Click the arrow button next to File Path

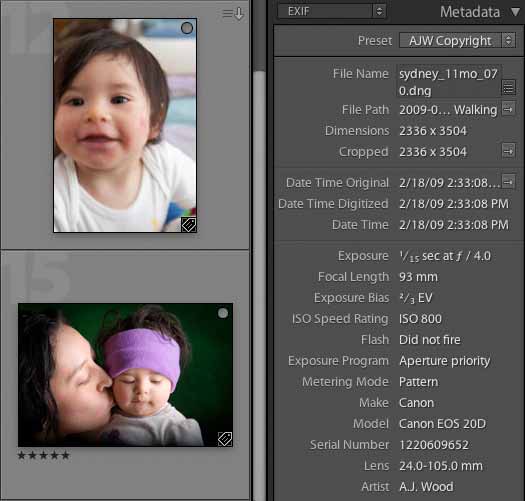click(x=508, y=109)
